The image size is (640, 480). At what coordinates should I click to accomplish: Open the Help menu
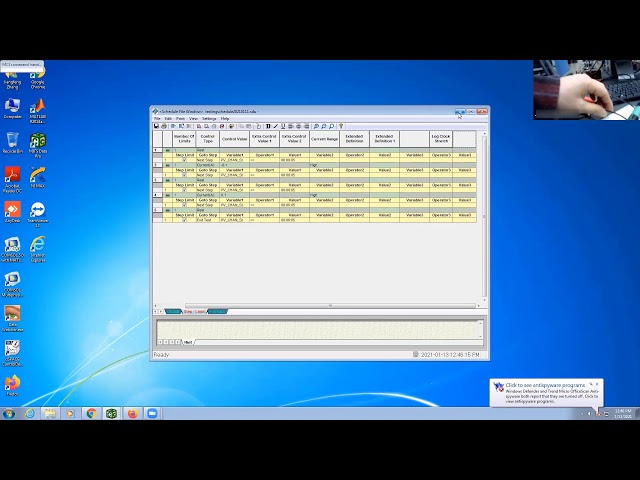[225, 118]
